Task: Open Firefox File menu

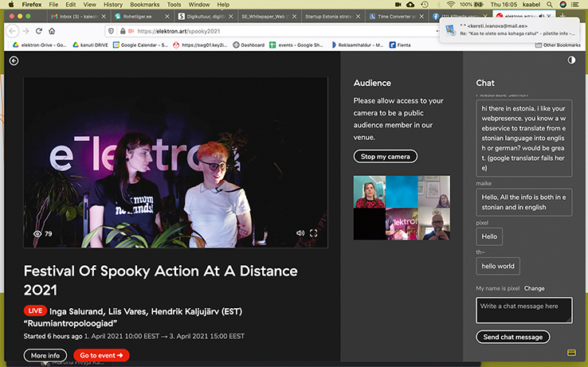Action: coord(53,5)
